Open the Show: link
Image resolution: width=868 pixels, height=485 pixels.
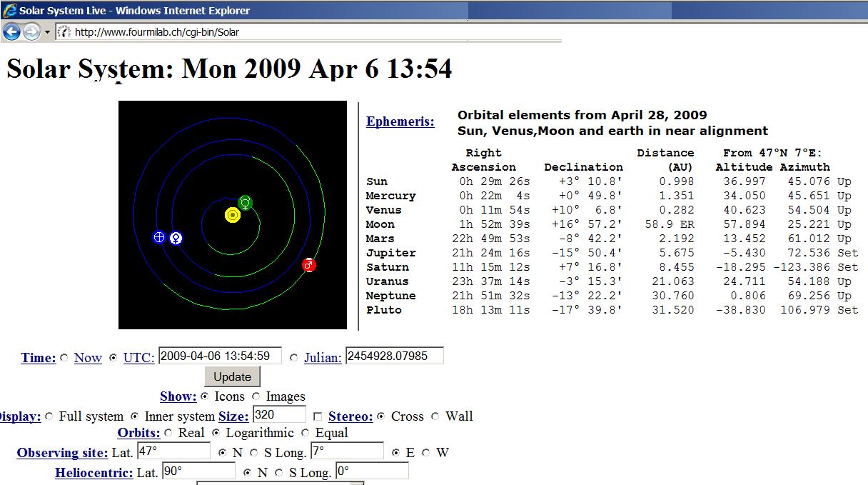[178, 396]
